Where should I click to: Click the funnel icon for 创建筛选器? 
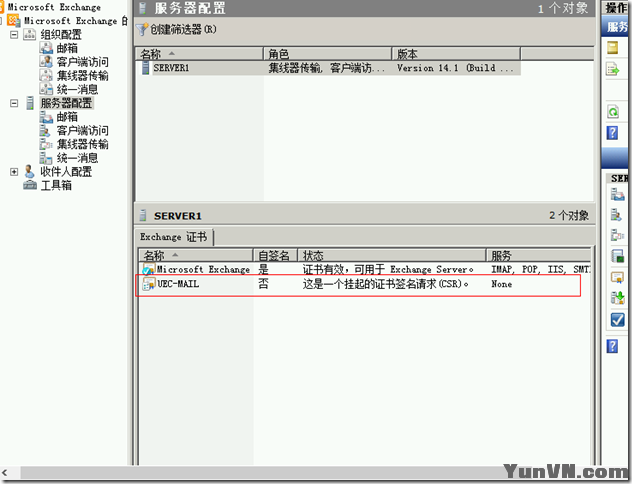click(x=142, y=29)
